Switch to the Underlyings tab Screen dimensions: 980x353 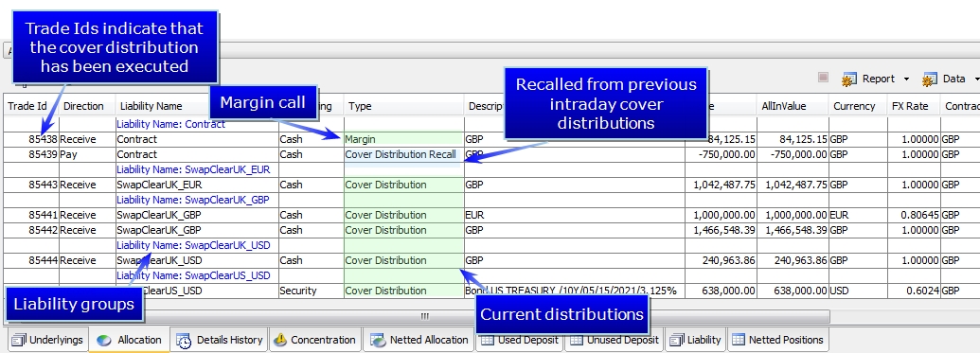tap(47, 340)
